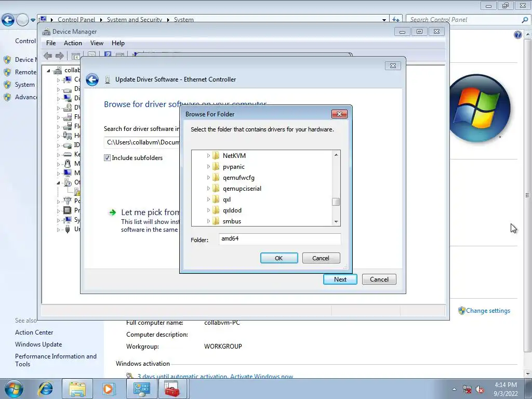Select the unknown device with yellow warning icon
Screen dimensions: 532x399
[x=77, y=192]
